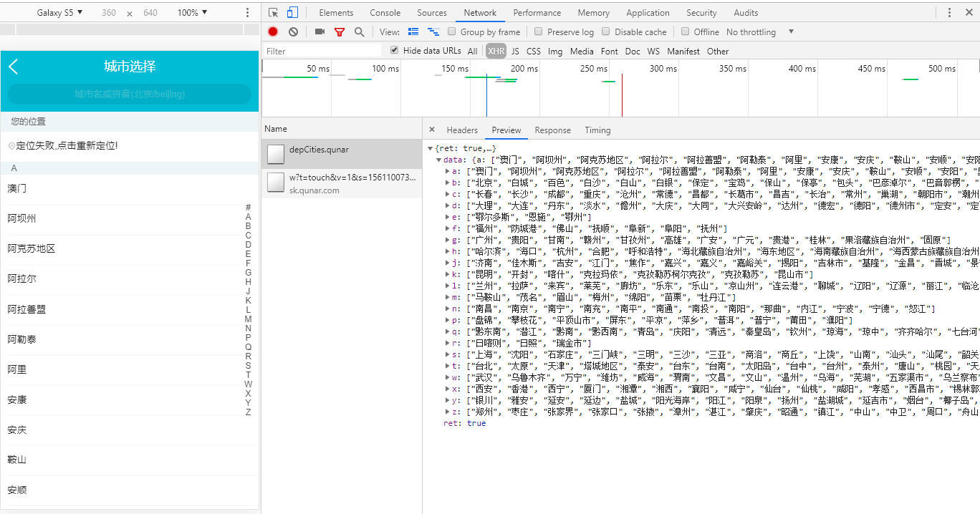The image size is (980, 514).
Task: Open network search magnifier icon
Action: click(359, 31)
